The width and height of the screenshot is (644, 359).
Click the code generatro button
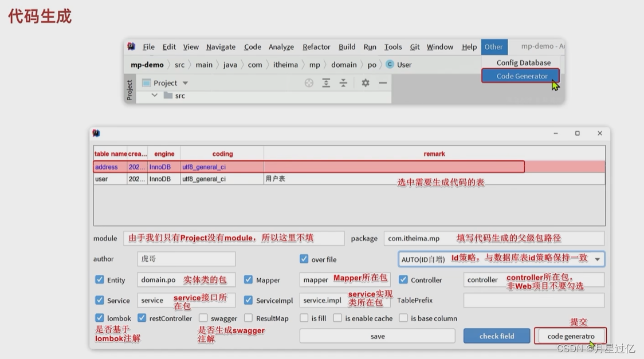point(571,336)
